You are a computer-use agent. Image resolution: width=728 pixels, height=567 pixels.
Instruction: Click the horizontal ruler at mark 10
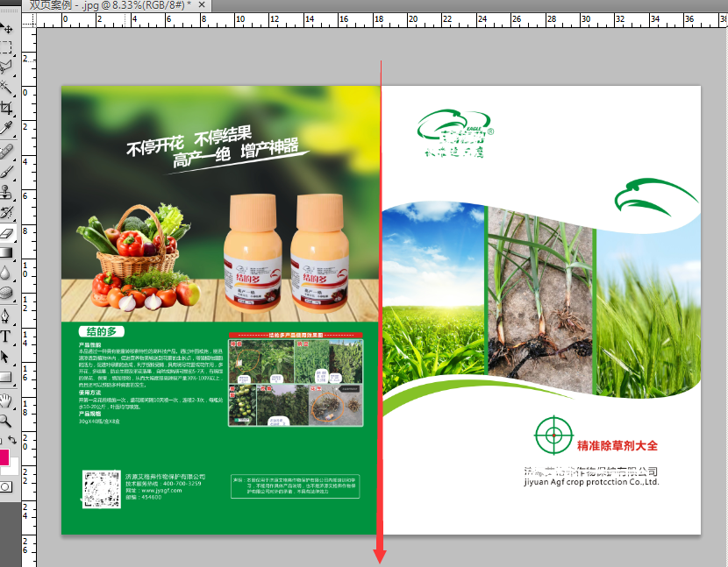[x=240, y=19]
